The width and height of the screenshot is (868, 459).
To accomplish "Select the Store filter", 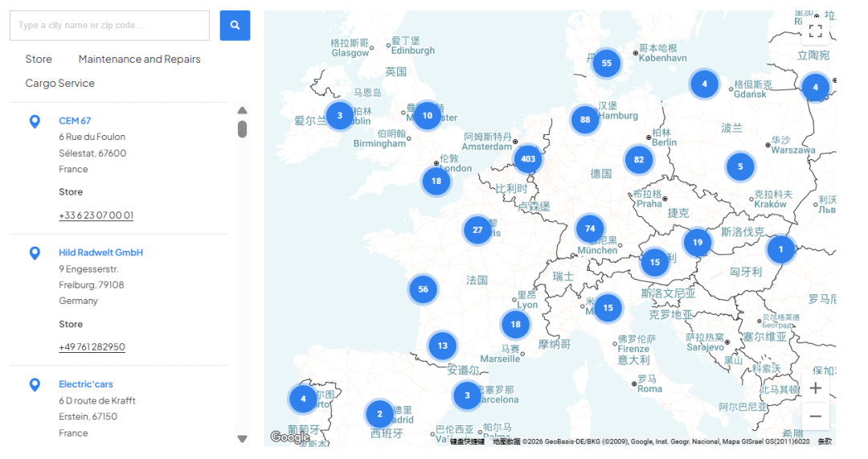I will (39, 59).
